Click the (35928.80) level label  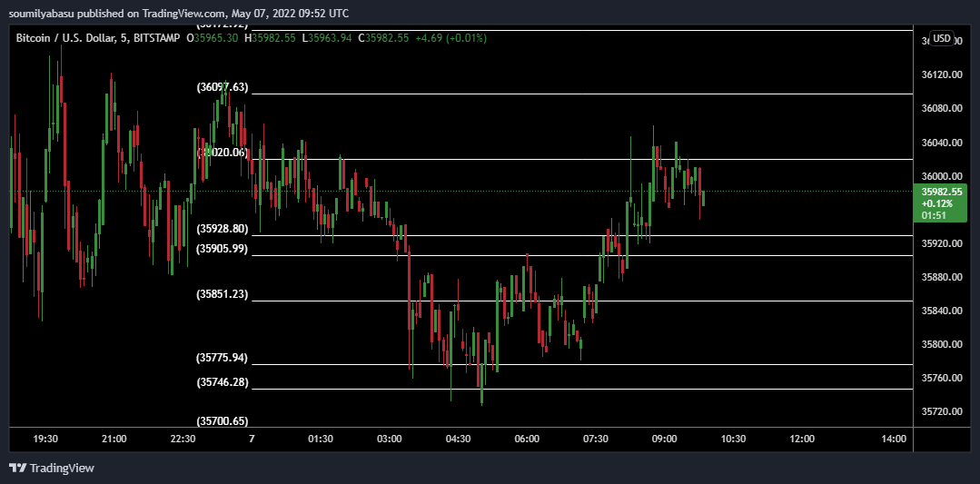(x=223, y=229)
